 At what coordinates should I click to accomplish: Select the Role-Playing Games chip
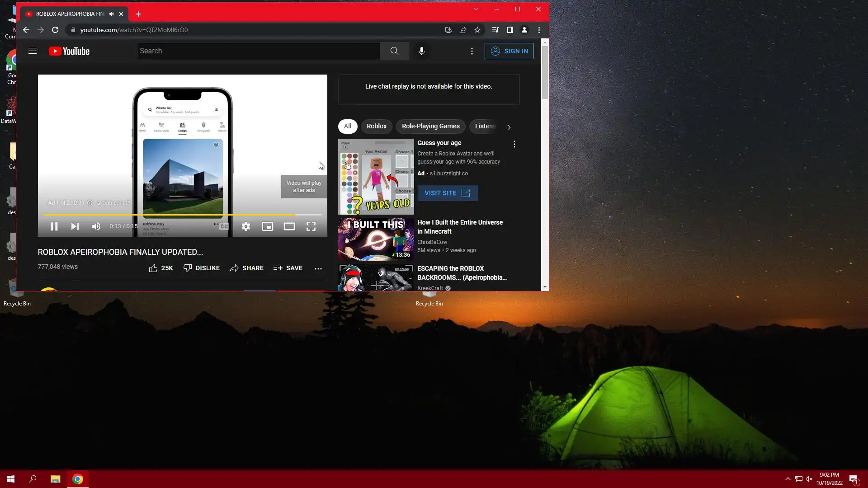[x=430, y=127]
